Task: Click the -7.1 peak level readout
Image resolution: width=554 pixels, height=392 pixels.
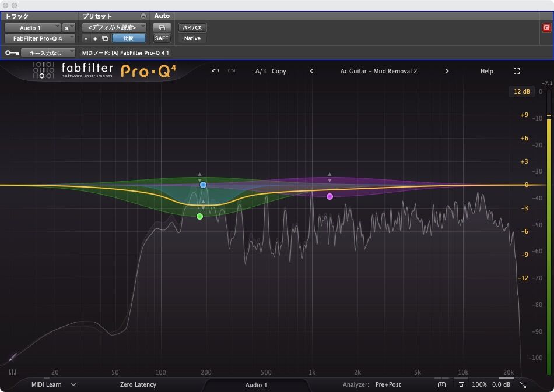Action: [547, 83]
